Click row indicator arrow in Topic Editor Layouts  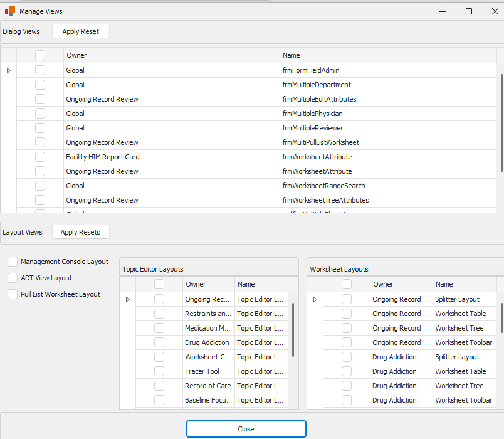click(128, 299)
